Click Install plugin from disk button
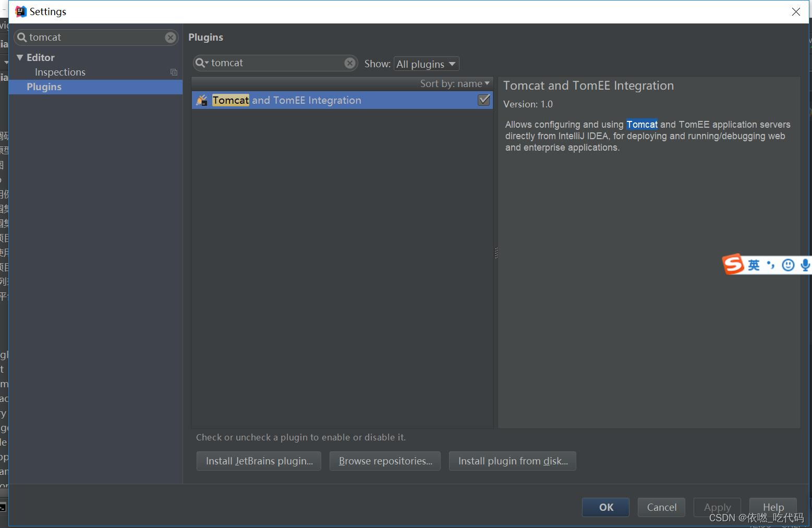The width and height of the screenshot is (812, 528). click(x=513, y=461)
